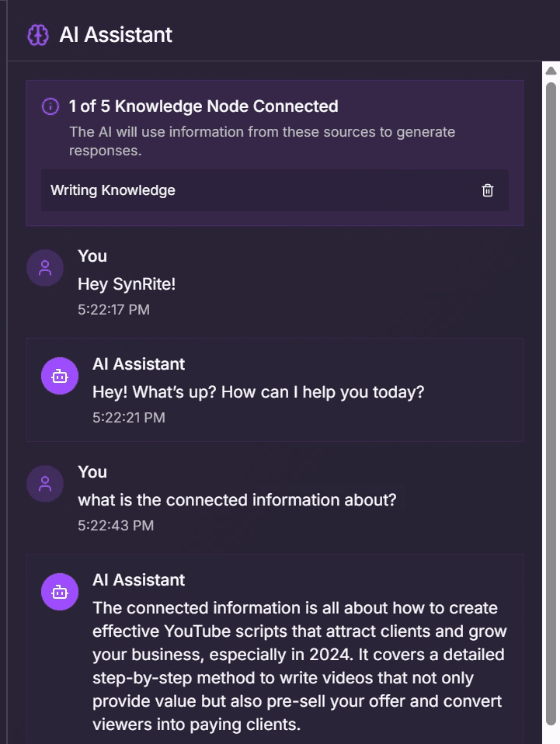Click the chat panel's vertical scrollbar thumb

pyautogui.click(x=551, y=404)
